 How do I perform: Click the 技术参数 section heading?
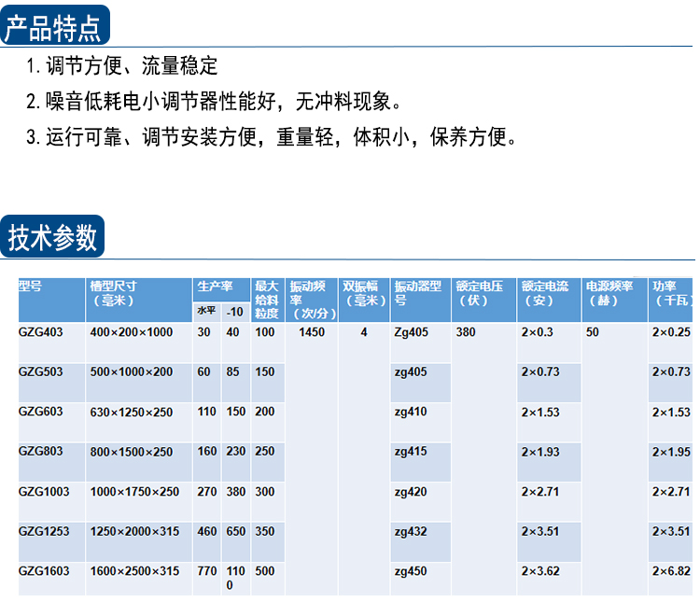point(52,237)
